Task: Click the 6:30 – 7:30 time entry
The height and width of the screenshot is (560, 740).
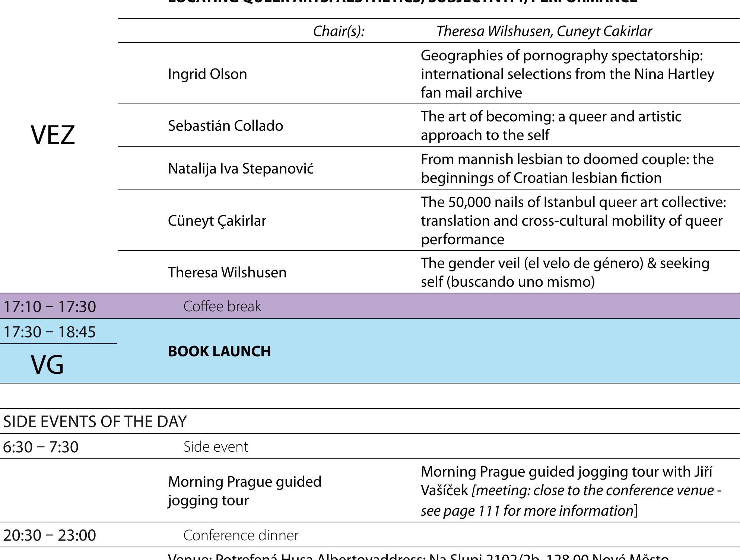Action: tap(41, 447)
